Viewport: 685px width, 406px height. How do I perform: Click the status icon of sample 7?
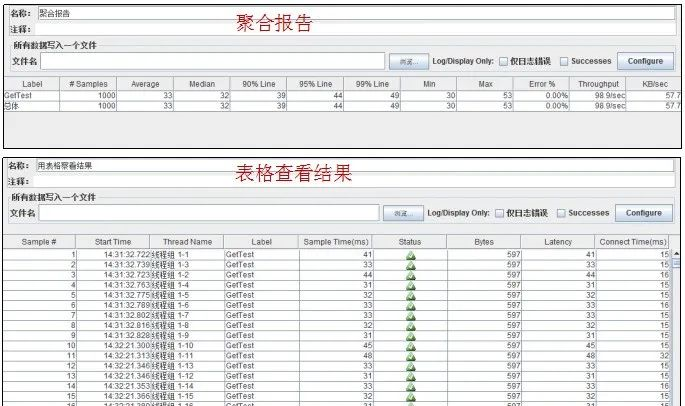411,316
